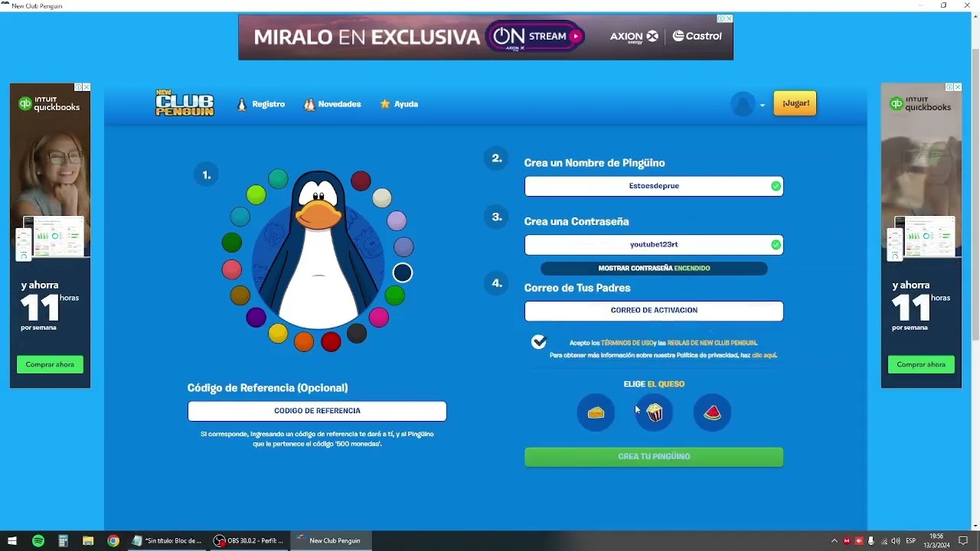Pick the salmon pink penguin color
The width and height of the screenshot is (980, 551).
coord(232,269)
